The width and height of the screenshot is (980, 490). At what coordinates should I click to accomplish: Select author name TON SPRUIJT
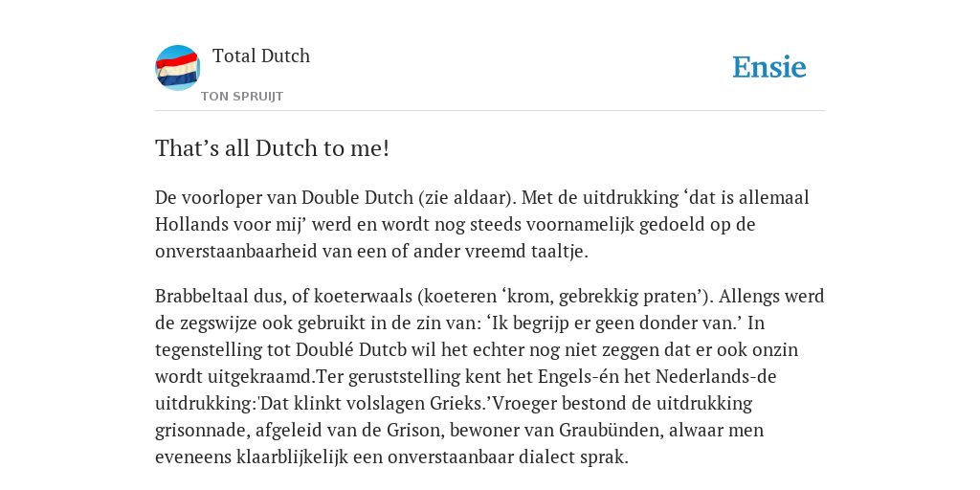coord(242,97)
